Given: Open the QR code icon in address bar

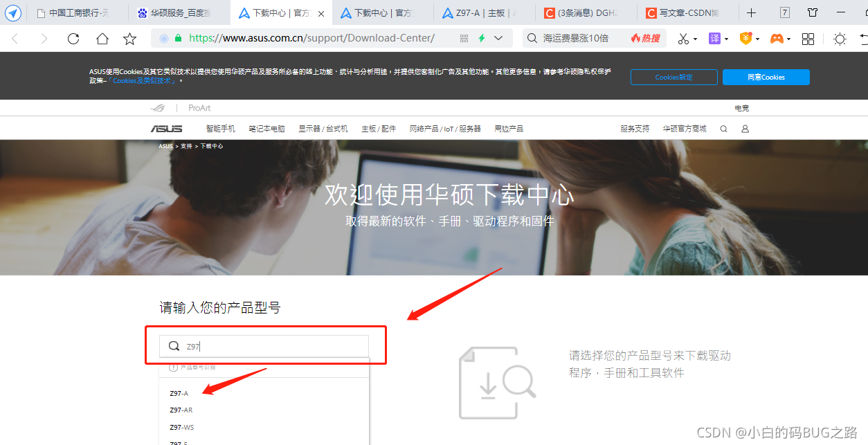Looking at the screenshot, I should [x=464, y=39].
